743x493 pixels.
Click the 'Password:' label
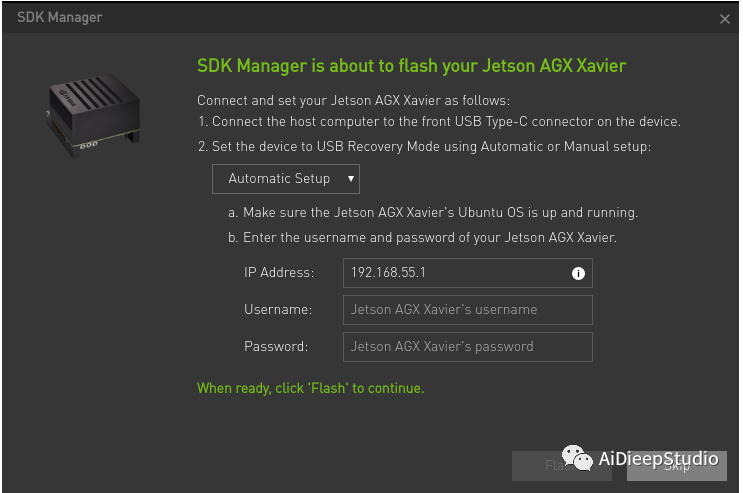coord(276,347)
